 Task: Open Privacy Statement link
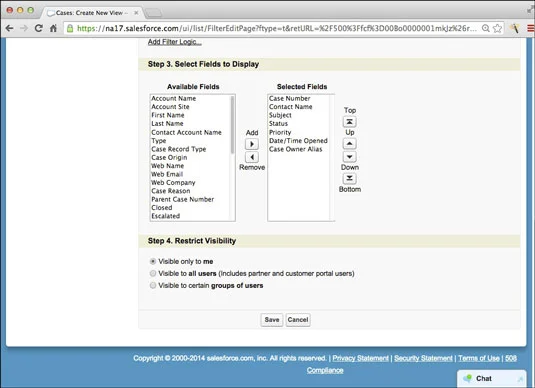pyautogui.click(x=360, y=358)
